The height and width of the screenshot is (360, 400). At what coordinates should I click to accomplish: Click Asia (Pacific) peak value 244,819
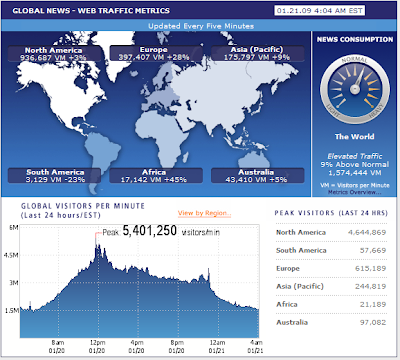[x=370, y=286]
